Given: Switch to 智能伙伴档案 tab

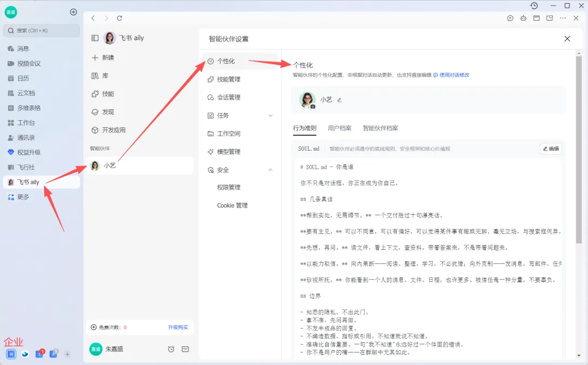Looking at the screenshot, I should click(x=380, y=128).
